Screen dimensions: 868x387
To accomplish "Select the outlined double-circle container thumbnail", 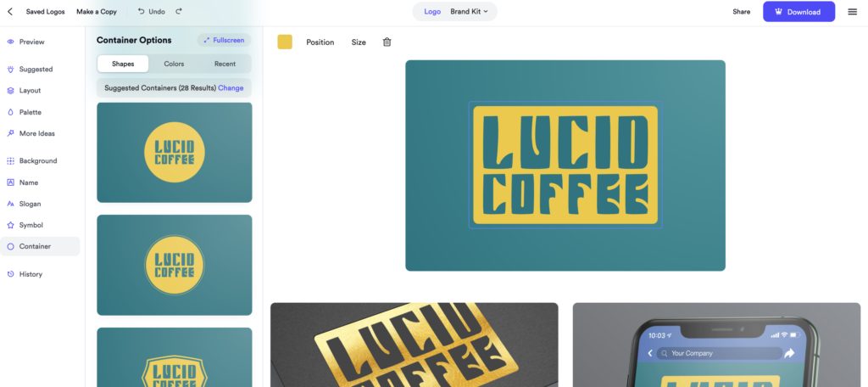I will [x=175, y=265].
